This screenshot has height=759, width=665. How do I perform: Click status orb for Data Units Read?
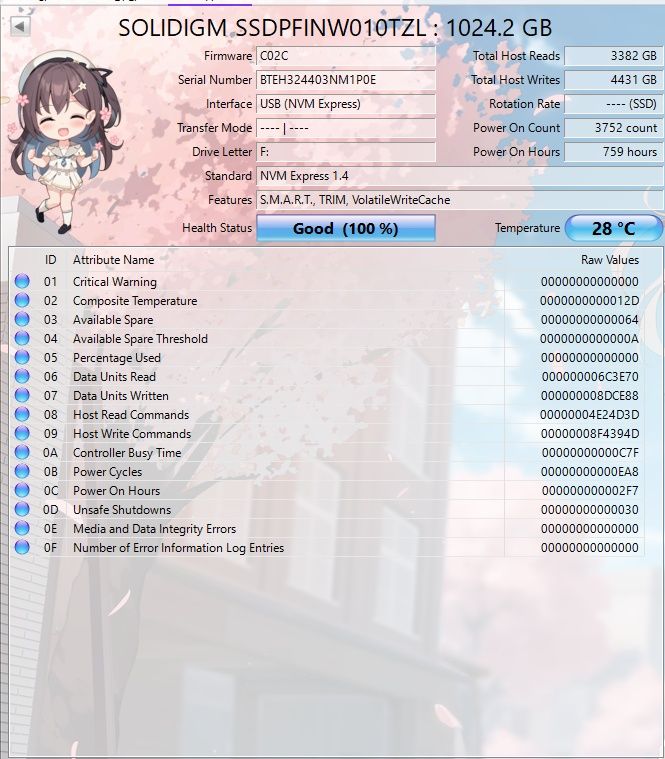(x=22, y=376)
